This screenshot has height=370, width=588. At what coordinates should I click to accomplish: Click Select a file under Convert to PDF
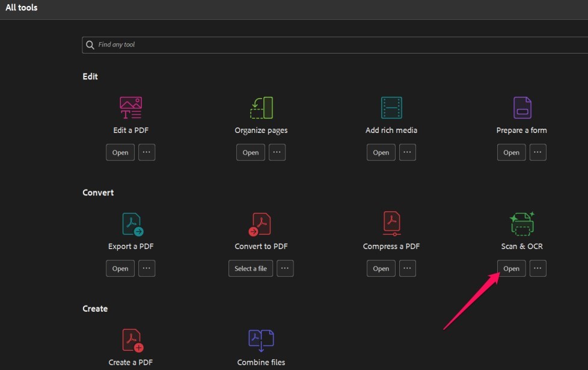pyautogui.click(x=250, y=268)
